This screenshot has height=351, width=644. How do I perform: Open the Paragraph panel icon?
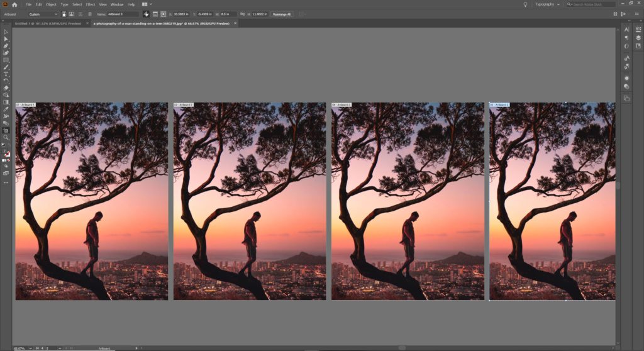point(626,38)
